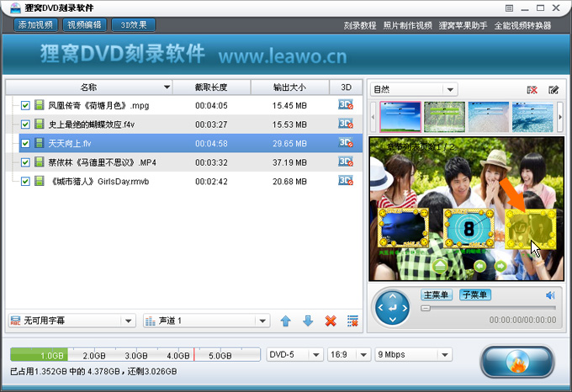
Task: Toggle 3D icon for 蔡依林《马德里不思议》.MP4
Action: point(346,162)
